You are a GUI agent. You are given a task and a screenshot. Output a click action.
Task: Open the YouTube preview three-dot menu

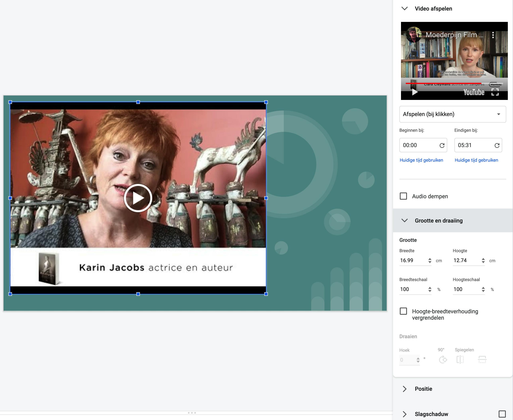tap(493, 35)
